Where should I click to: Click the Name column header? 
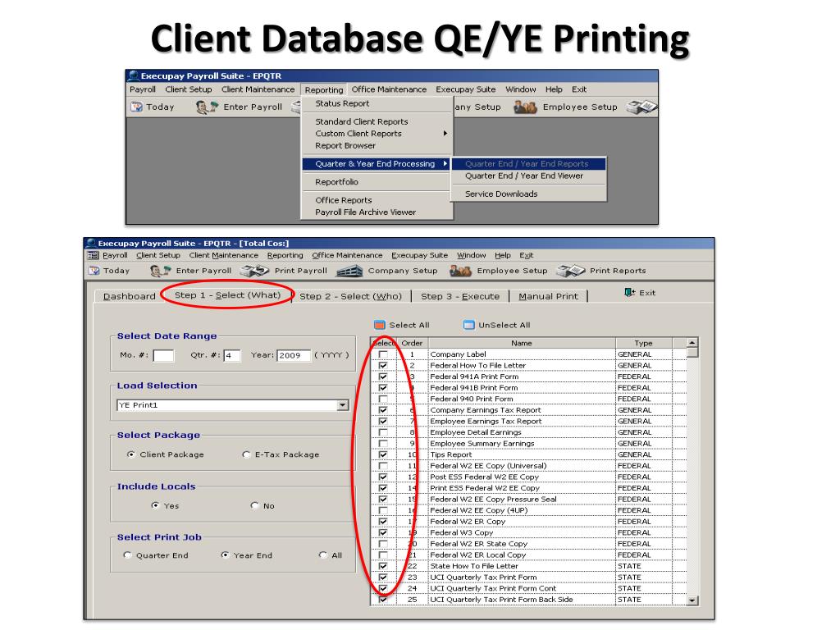[x=522, y=343]
